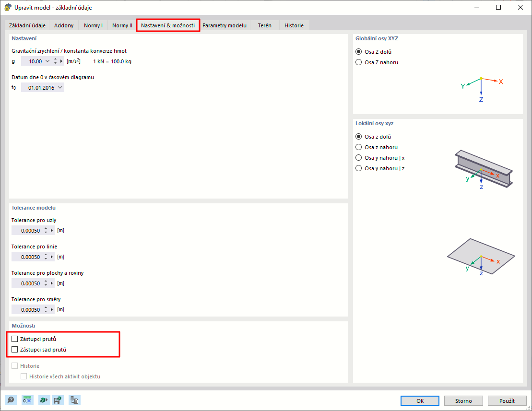Click the 'Použít' apply button
This screenshot has height=411, width=532.
pyautogui.click(x=507, y=400)
